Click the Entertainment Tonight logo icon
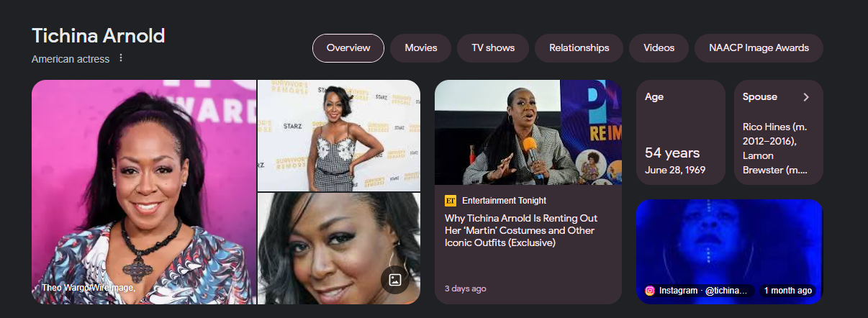This screenshot has height=318, width=868. [451, 201]
